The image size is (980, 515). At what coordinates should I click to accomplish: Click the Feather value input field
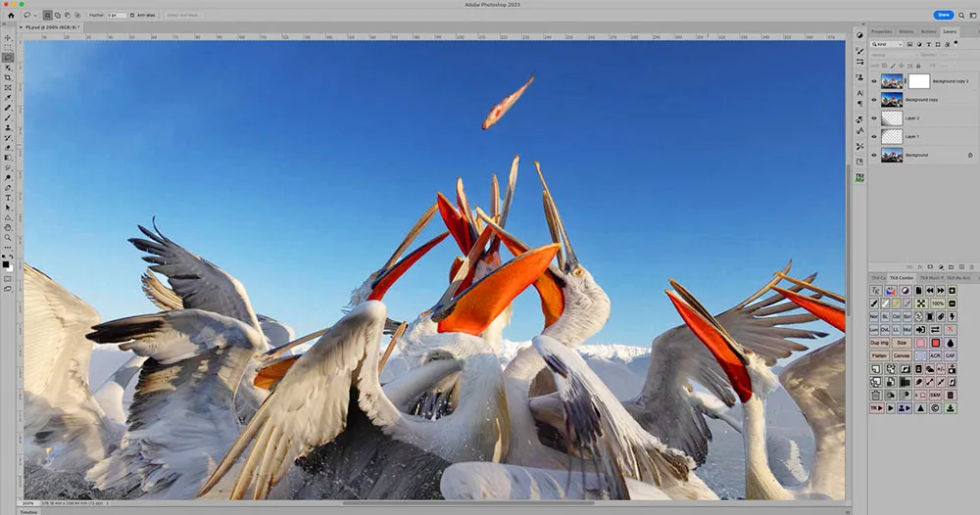117,16
